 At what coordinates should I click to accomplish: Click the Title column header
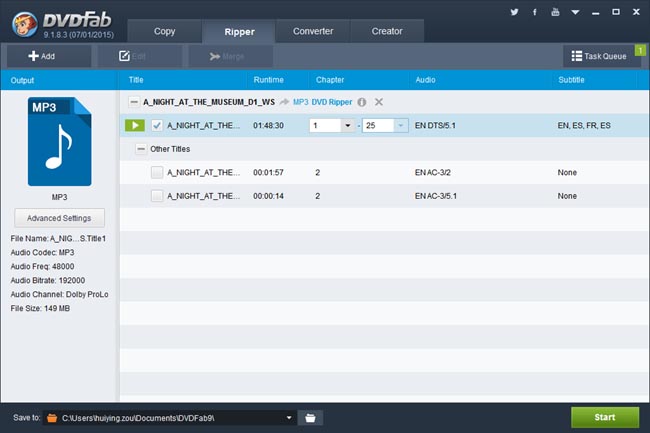tap(136, 80)
